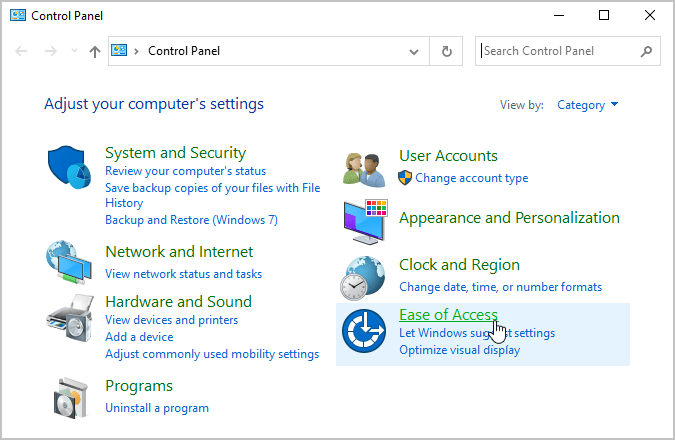Click Optimize visual display link
Viewport: 675px width, 440px height.
point(459,350)
